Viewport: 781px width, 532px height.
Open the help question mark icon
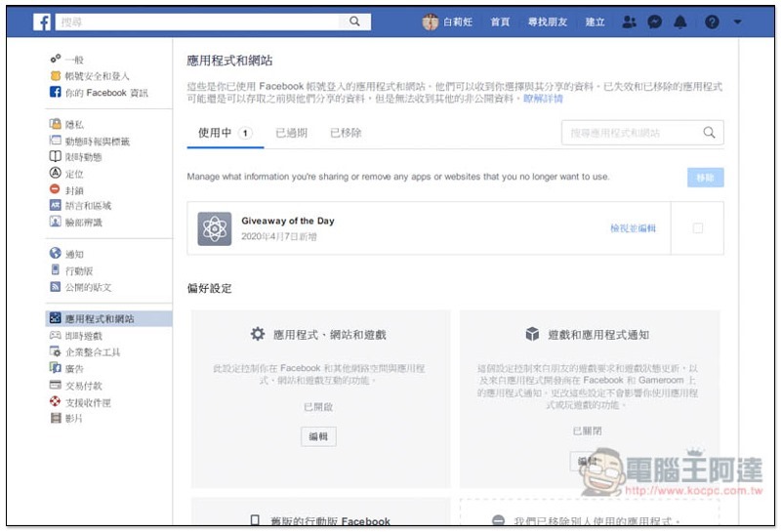point(712,22)
